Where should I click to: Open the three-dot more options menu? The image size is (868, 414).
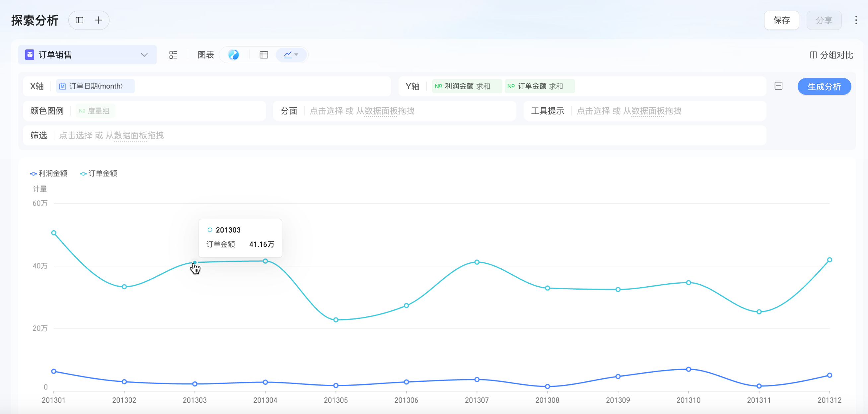point(855,20)
